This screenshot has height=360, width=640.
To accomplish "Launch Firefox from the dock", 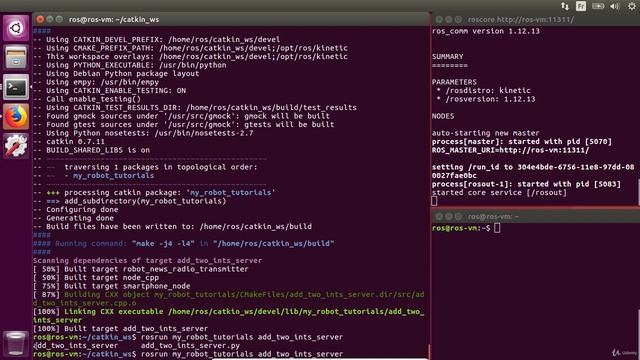I will tap(16, 116).
